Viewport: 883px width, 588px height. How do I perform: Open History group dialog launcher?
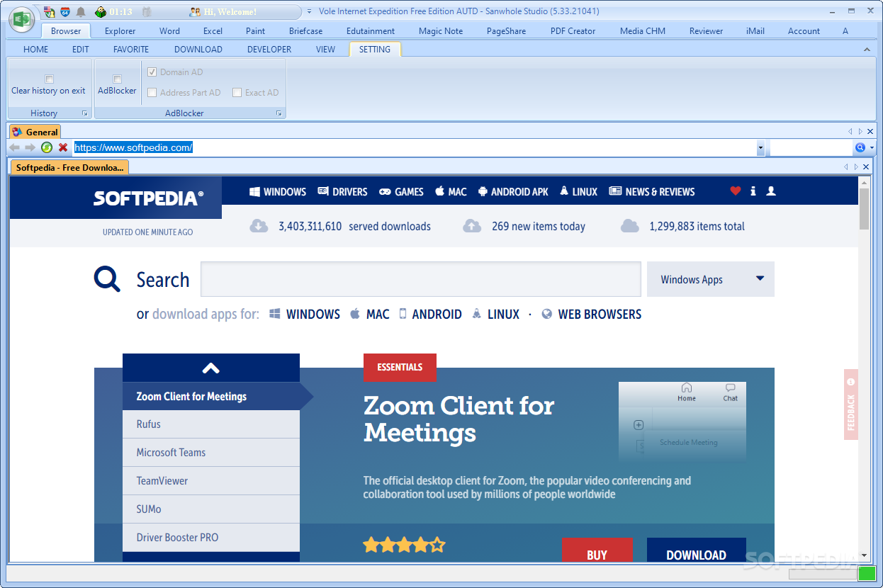[x=85, y=113]
